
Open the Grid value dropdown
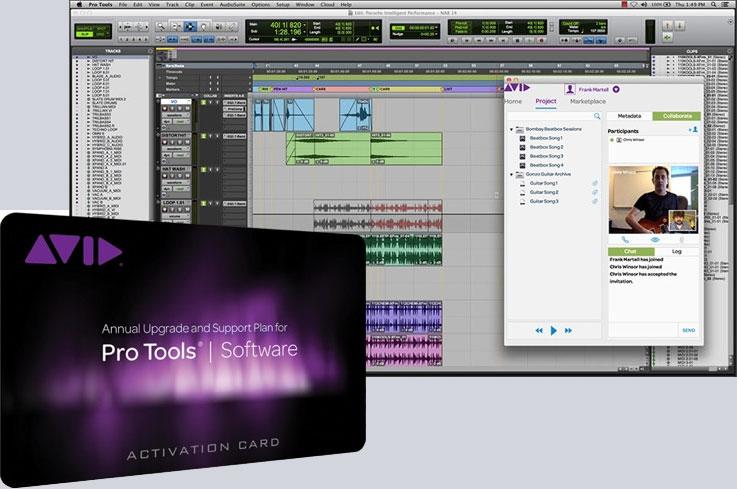pyautogui.click(x=438, y=28)
